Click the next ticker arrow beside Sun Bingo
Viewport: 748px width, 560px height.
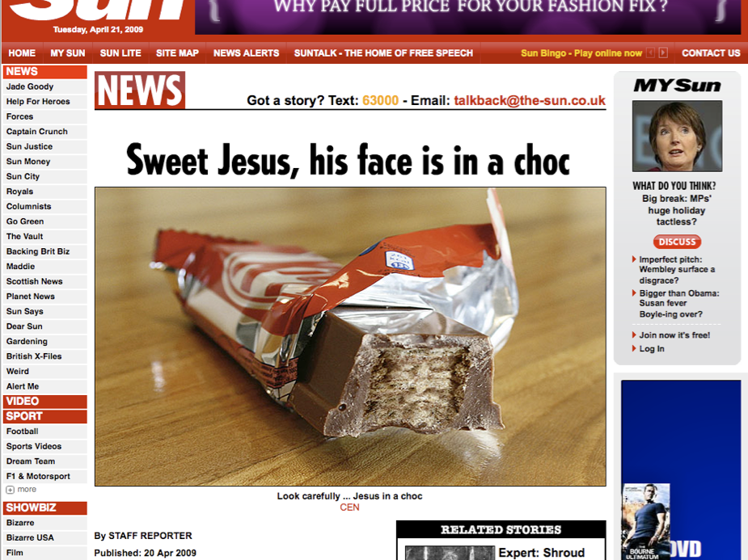tap(663, 53)
